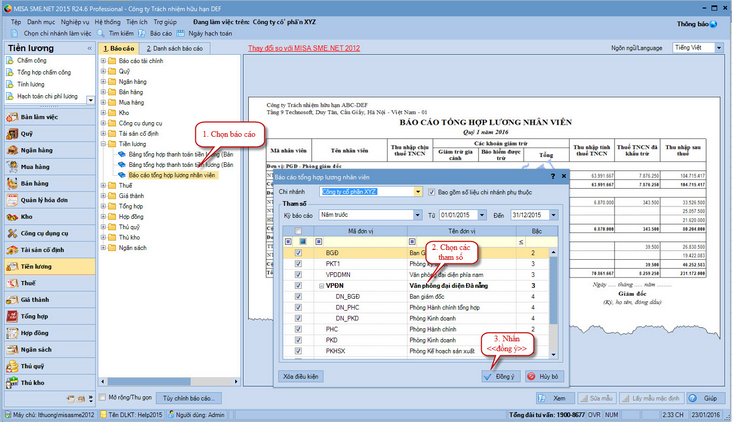
Task: Switch to 2. Danh sách báo cáo tab
Action: pyautogui.click(x=175, y=48)
